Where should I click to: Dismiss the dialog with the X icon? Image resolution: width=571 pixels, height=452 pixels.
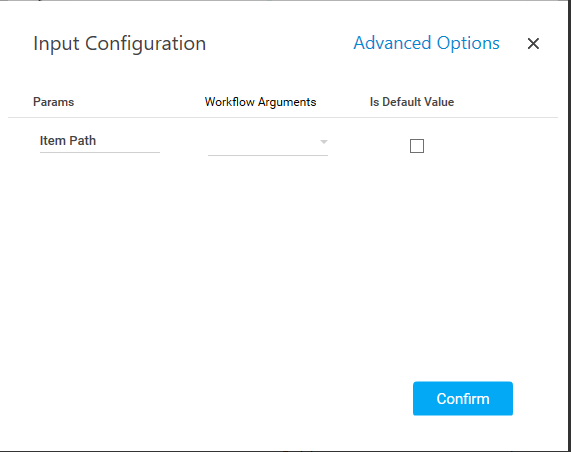click(x=533, y=44)
